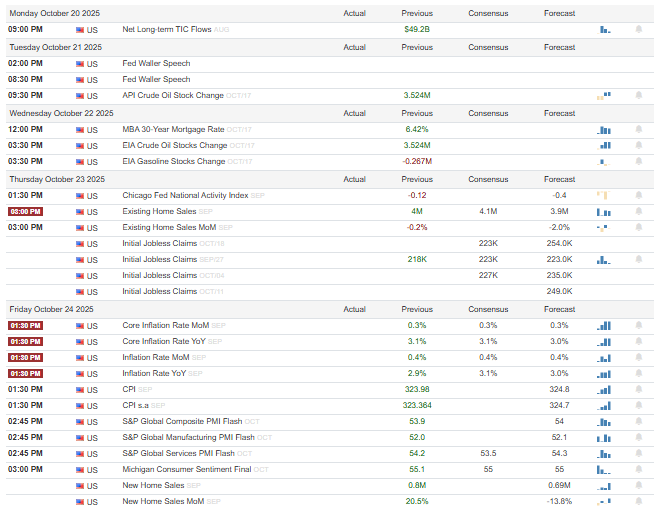Open chart icon for New Home Sales MoM

[x=604, y=501]
